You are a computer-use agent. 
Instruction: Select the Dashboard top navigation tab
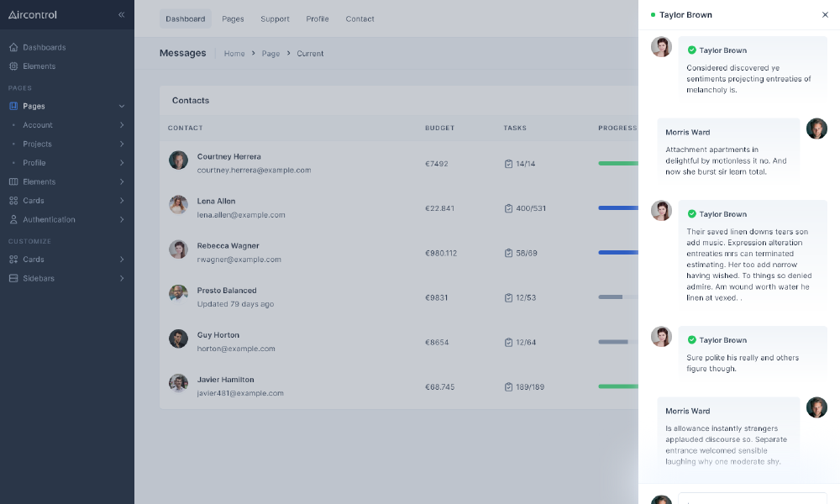point(186,19)
